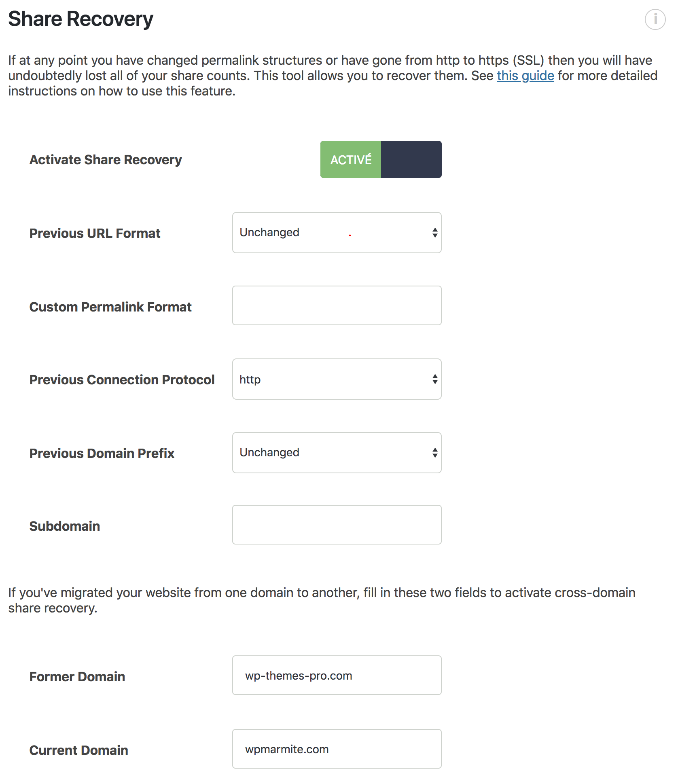The image size is (678, 784).
Task: Click the Activate Share Recovery label
Action: click(x=106, y=160)
